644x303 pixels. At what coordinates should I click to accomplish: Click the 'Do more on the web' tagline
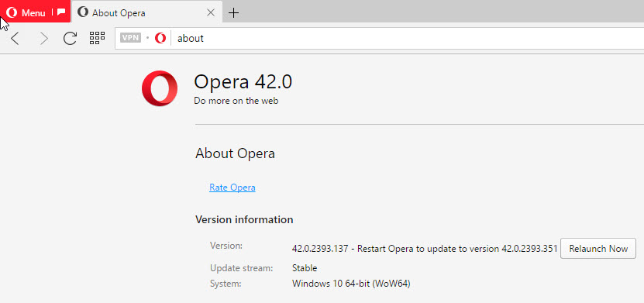236,101
